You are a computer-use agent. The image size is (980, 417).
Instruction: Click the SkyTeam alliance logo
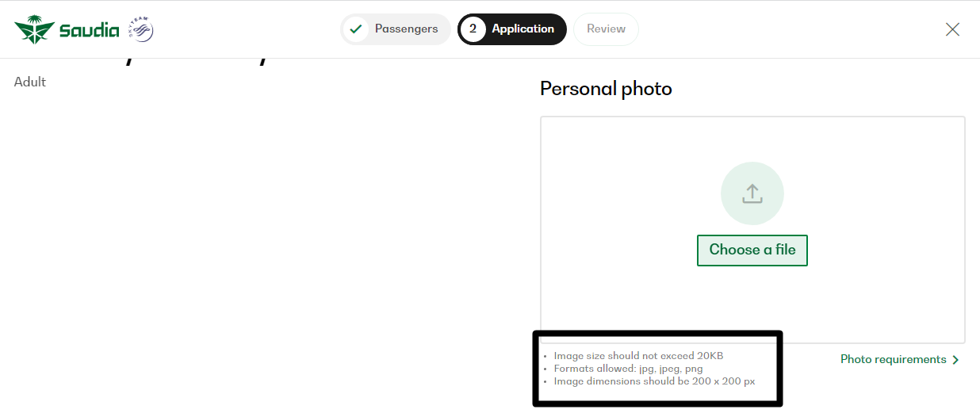point(142,30)
